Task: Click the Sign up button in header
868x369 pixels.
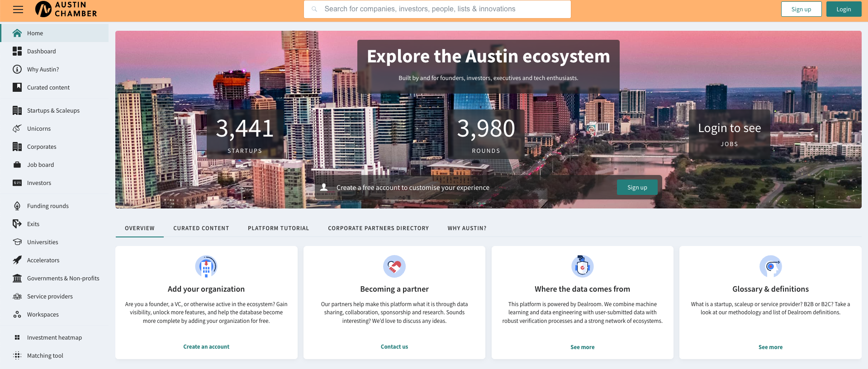Action: [x=802, y=9]
